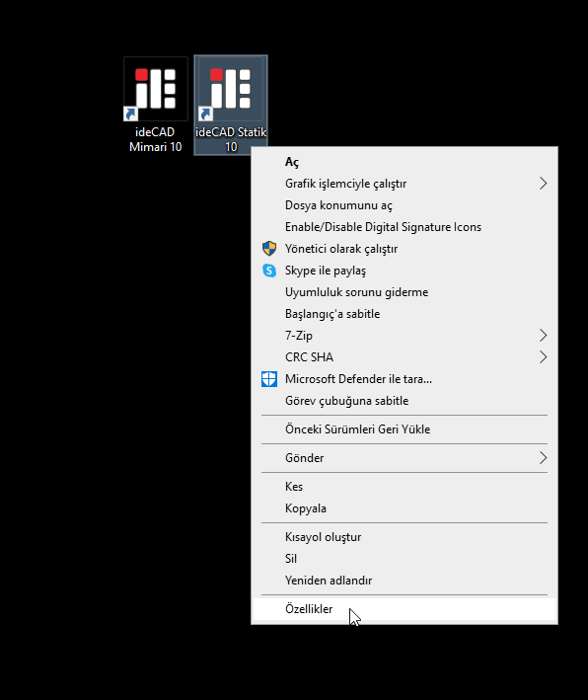Viewport: 588px width, 700px height.
Task: Choose Önceki Sürümleri Geri Yükle
Action: (x=404, y=429)
